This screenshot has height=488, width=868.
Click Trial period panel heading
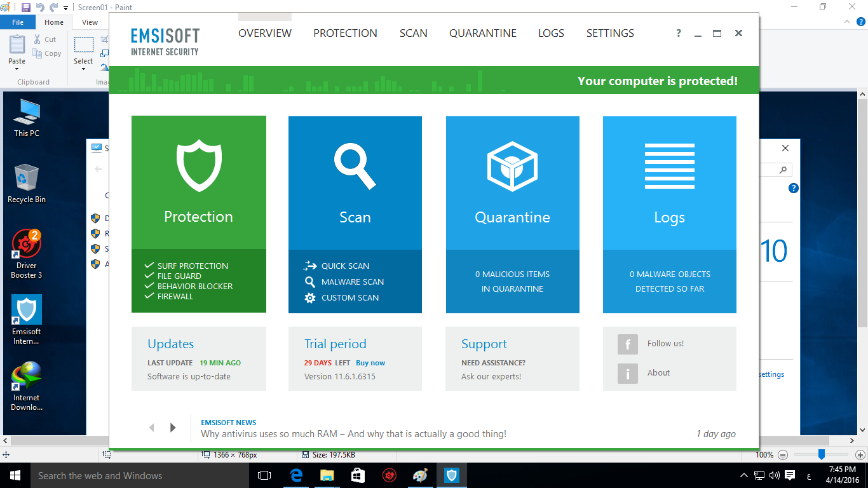[x=336, y=344]
